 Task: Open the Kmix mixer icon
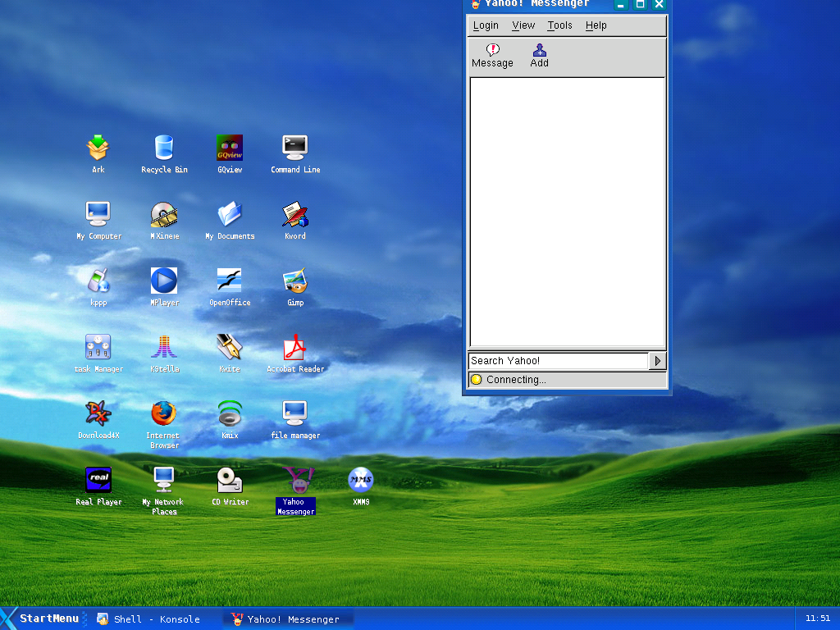(230, 413)
